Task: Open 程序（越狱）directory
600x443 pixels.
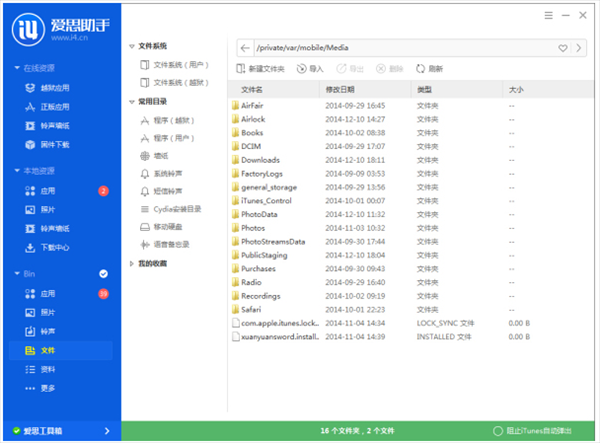Action: coord(168,121)
